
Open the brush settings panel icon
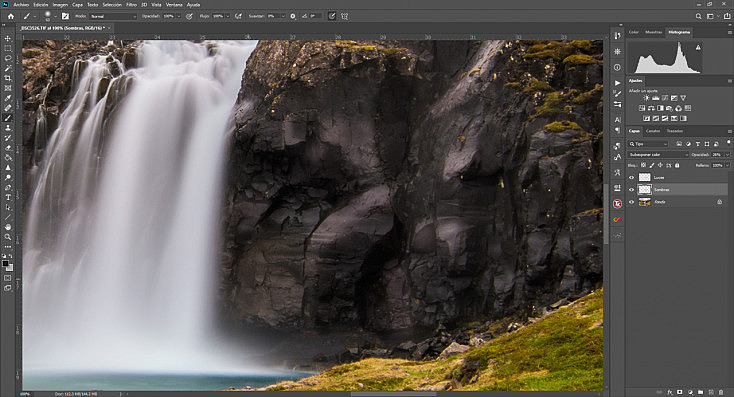click(x=66, y=16)
